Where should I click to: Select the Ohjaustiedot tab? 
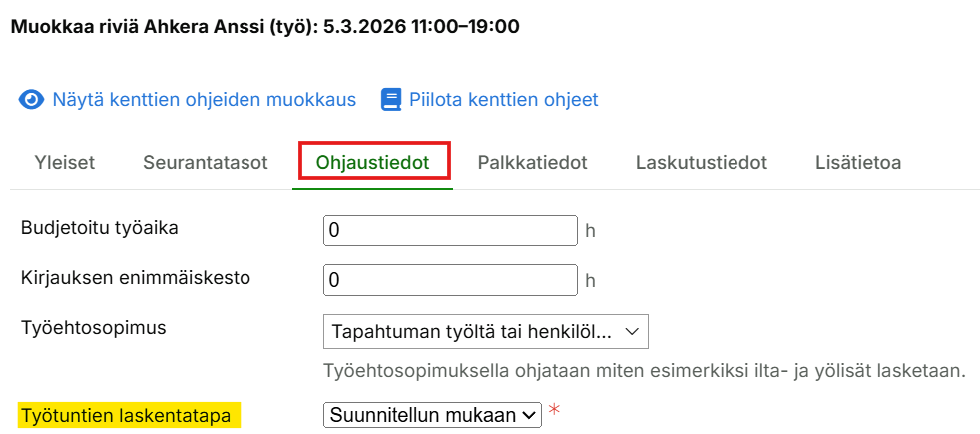(x=372, y=162)
